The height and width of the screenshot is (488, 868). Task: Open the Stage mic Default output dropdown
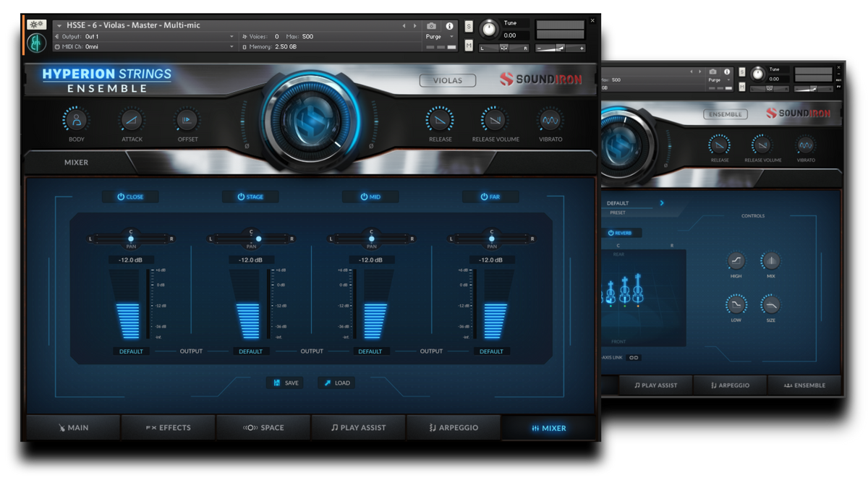pos(251,351)
